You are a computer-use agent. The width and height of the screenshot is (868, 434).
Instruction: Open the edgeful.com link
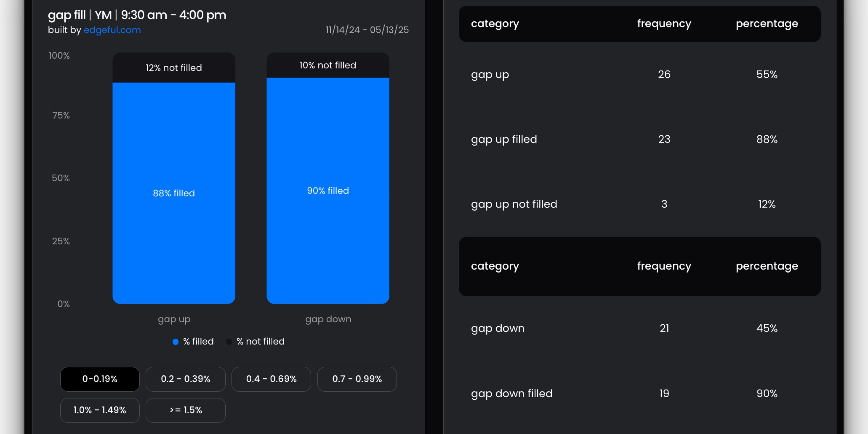112,30
